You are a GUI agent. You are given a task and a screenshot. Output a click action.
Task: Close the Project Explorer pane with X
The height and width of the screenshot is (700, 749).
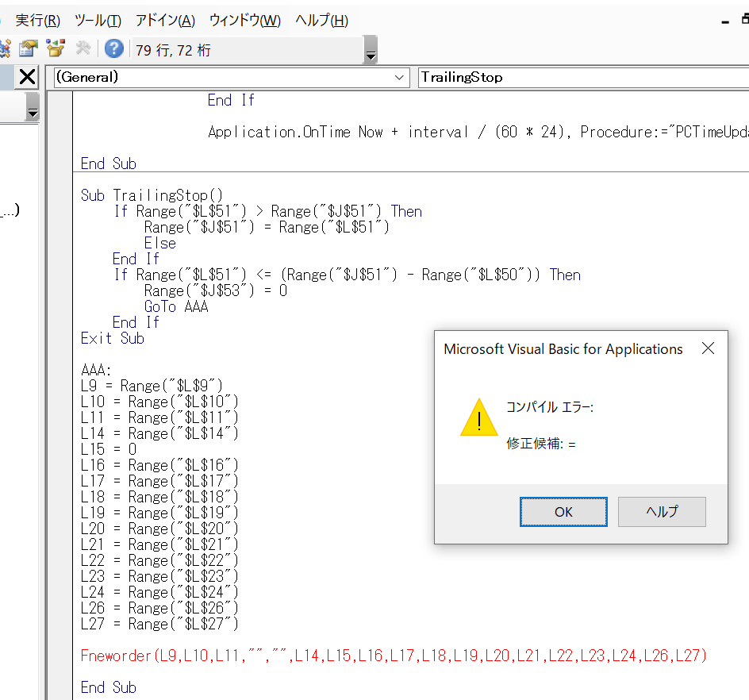(x=27, y=77)
